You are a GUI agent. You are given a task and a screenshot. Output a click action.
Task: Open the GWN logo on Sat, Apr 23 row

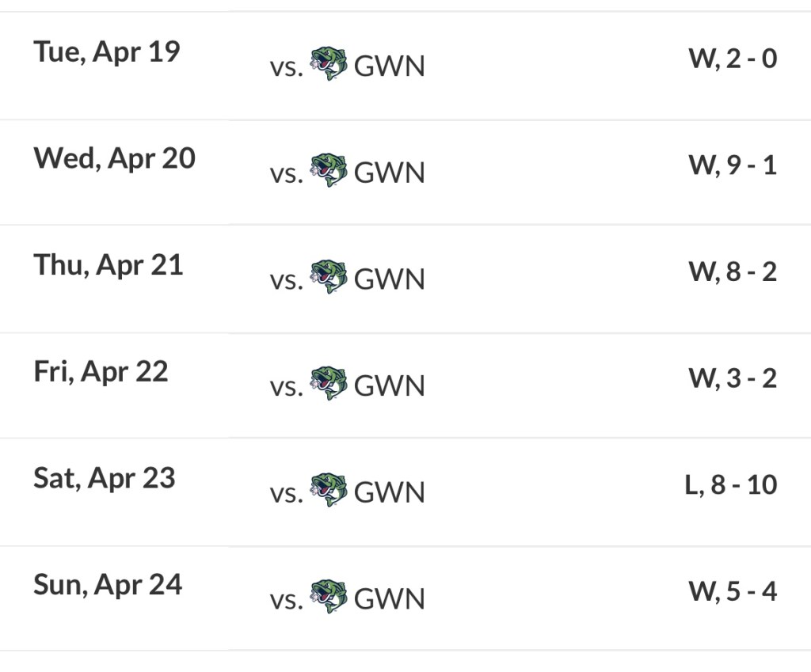pyautogui.click(x=328, y=490)
